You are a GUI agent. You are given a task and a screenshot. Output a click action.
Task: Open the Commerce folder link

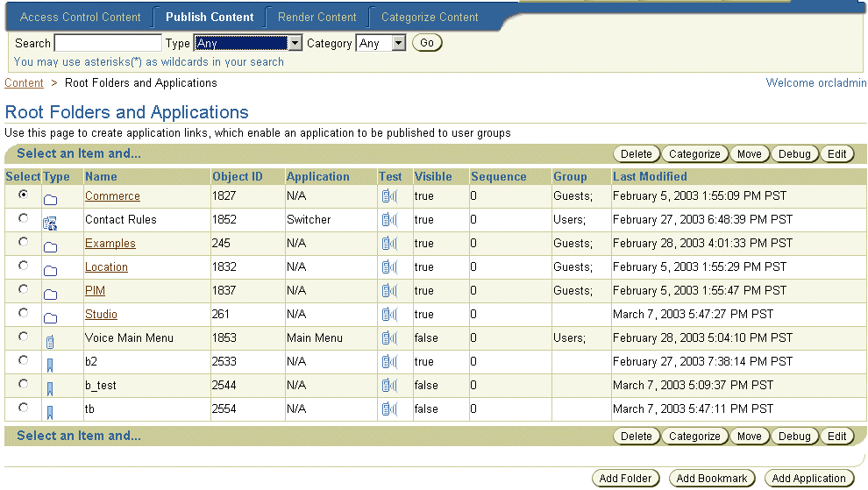point(112,196)
